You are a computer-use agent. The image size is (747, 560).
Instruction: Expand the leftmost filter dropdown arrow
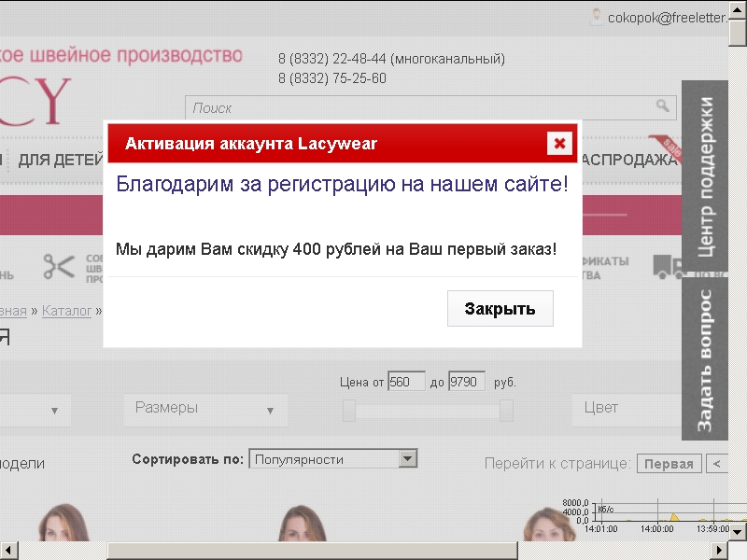pyautogui.click(x=54, y=411)
